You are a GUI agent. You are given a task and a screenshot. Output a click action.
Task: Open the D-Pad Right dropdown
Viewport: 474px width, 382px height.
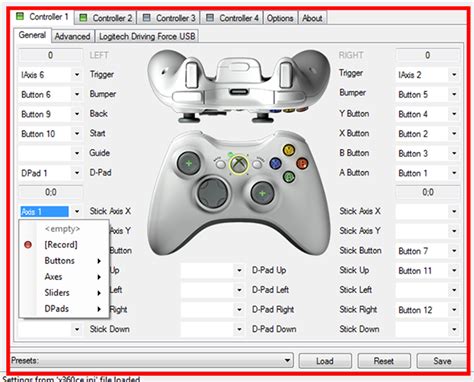[x=213, y=310]
